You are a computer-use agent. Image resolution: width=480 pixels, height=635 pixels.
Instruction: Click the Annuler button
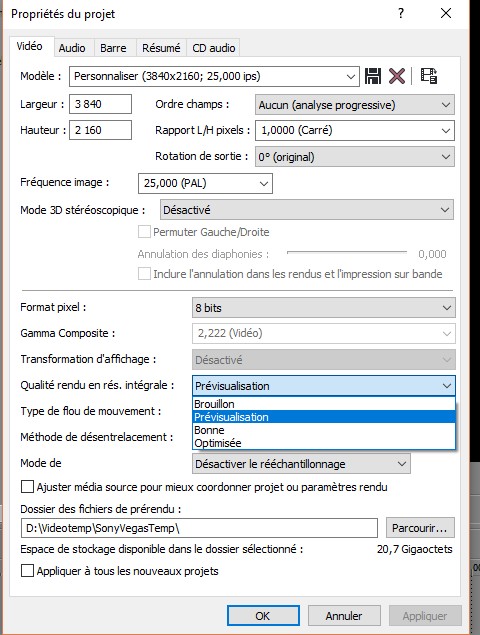[344, 616]
